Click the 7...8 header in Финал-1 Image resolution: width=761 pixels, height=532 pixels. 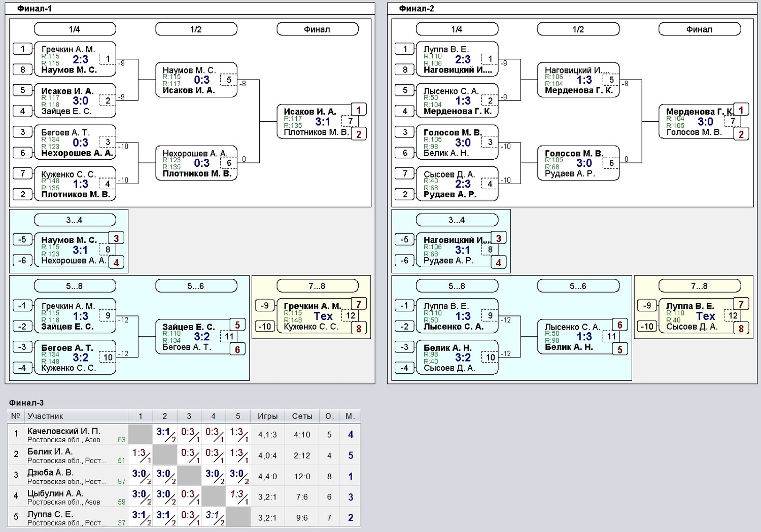[x=317, y=286]
